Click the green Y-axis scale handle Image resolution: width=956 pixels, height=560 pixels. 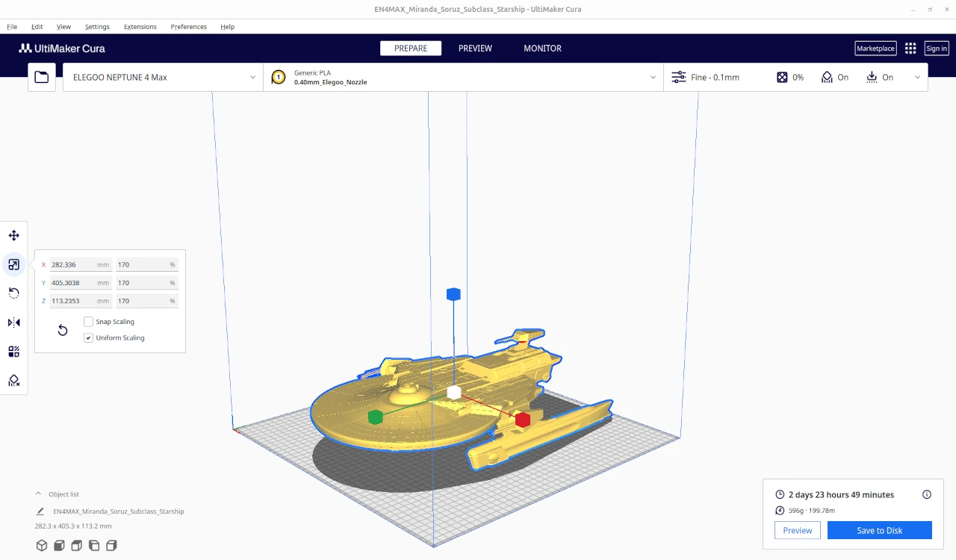pyautogui.click(x=376, y=417)
